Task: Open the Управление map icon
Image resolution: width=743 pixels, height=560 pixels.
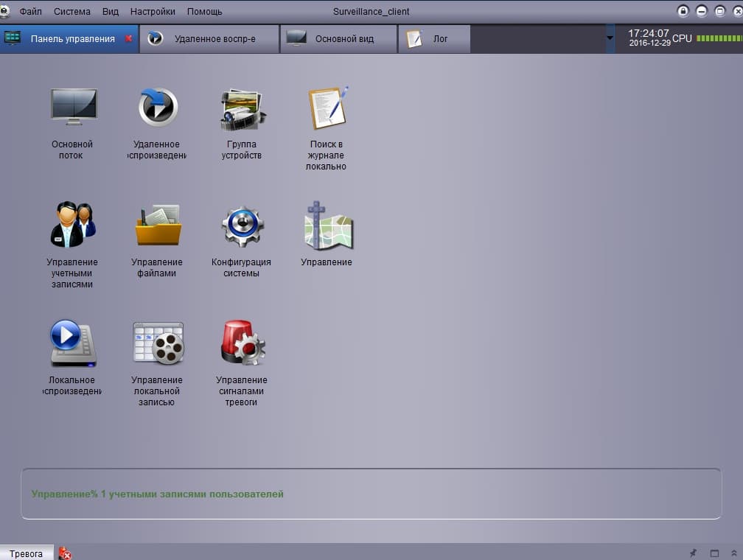Action: 329,225
